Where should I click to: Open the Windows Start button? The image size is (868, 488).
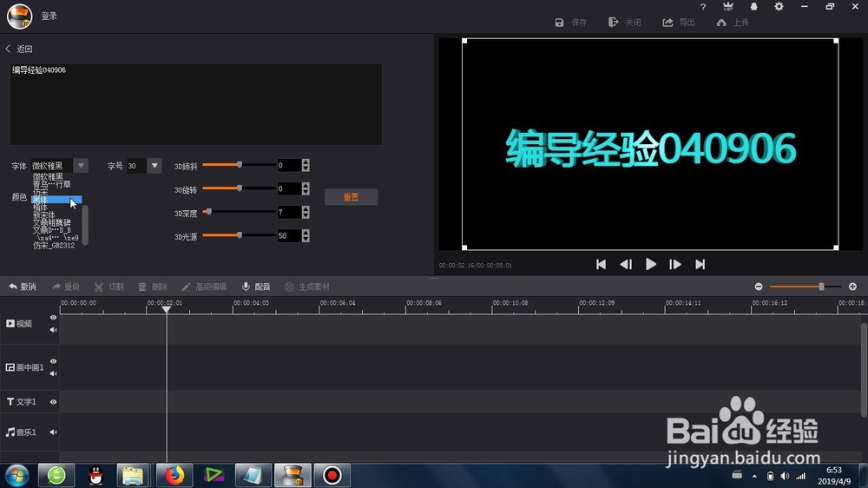[x=16, y=475]
